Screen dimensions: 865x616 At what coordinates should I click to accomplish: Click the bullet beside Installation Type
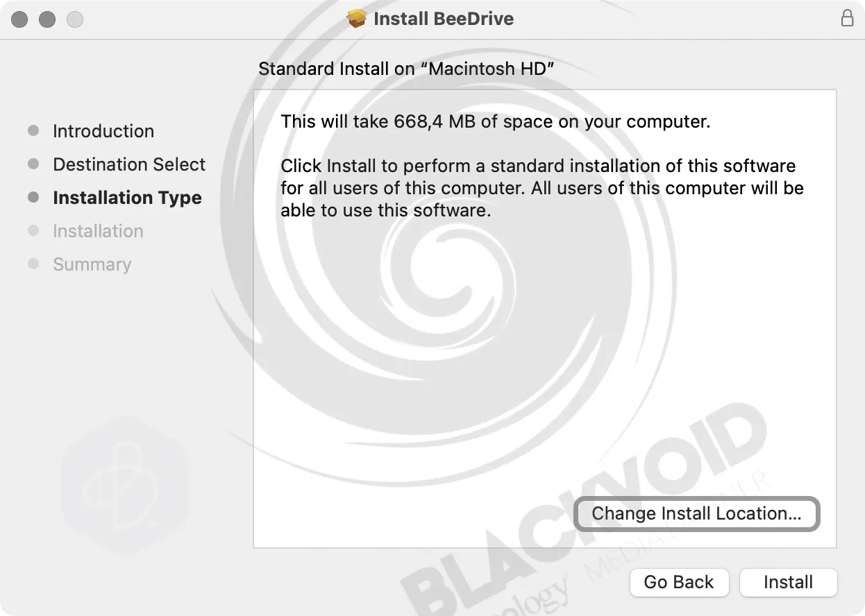(x=33, y=197)
